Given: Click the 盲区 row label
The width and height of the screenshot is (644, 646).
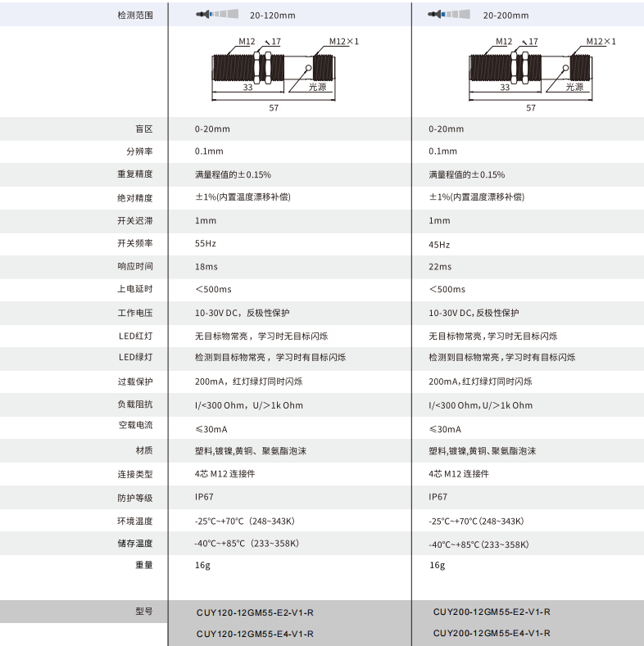Looking at the screenshot, I should pyautogui.click(x=144, y=129).
